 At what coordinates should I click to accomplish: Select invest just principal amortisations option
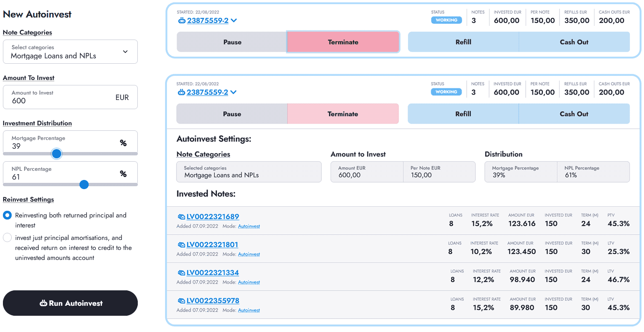point(7,237)
